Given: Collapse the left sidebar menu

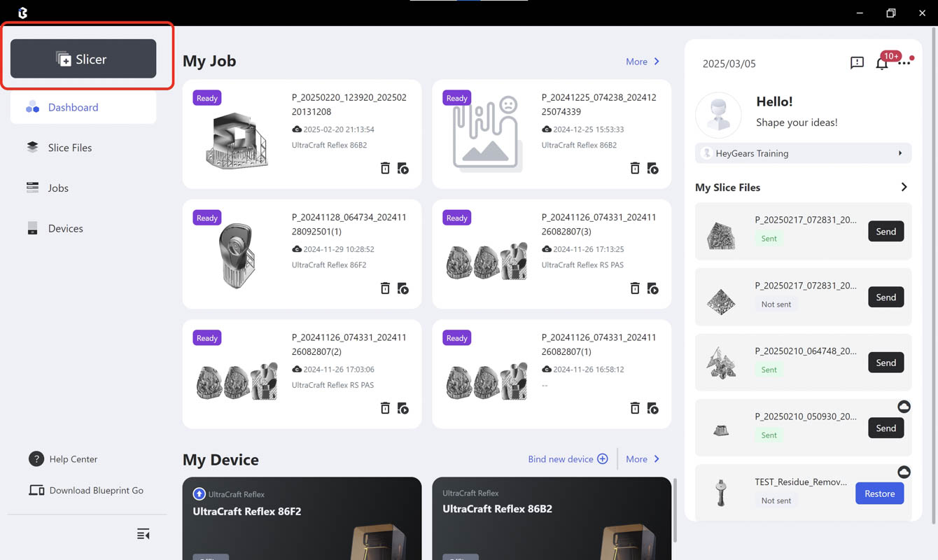Looking at the screenshot, I should click(x=143, y=535).
